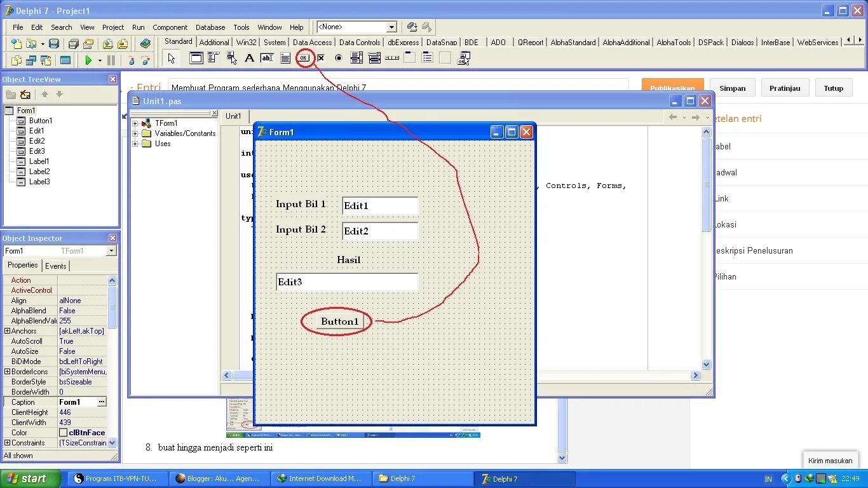Choose the arrow selection pointer in the palette
Image resolution: width=868 pixels, height=488 pixels.
[171, 58]
